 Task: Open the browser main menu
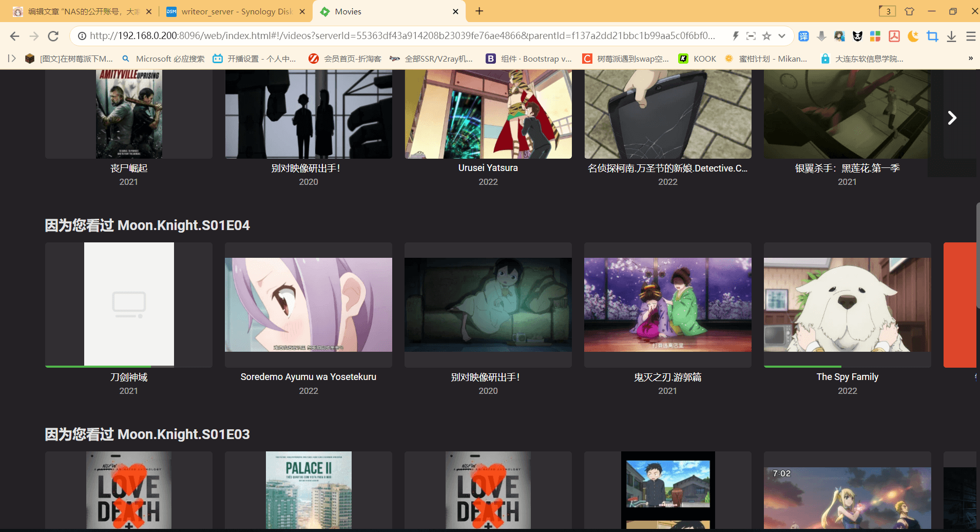tap(970, 36)
